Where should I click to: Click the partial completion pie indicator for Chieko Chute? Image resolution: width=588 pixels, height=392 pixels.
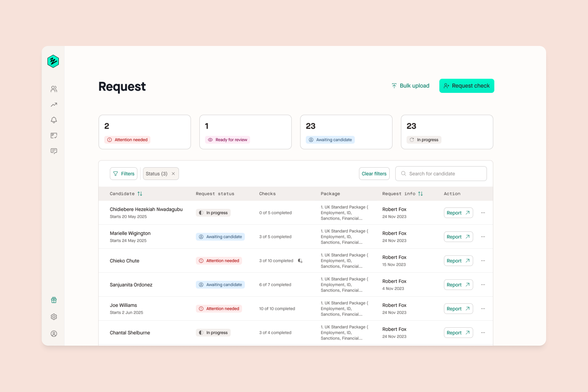pos(300,261)
